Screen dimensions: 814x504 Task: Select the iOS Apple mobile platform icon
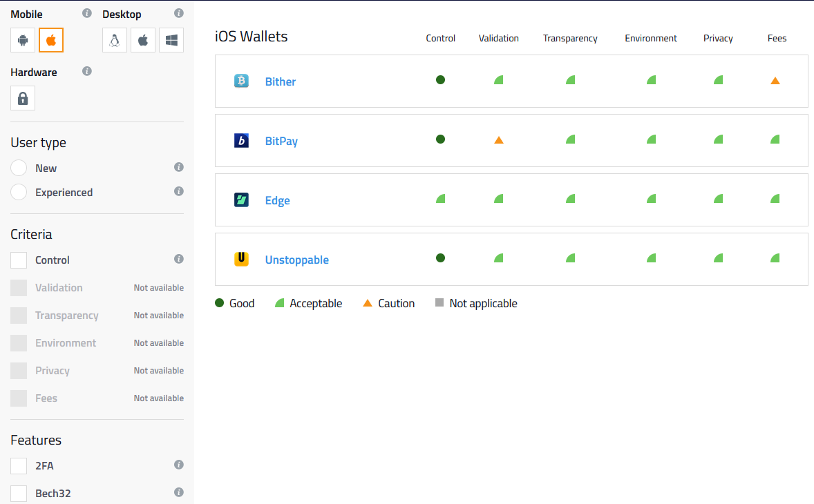click(51, 41)
